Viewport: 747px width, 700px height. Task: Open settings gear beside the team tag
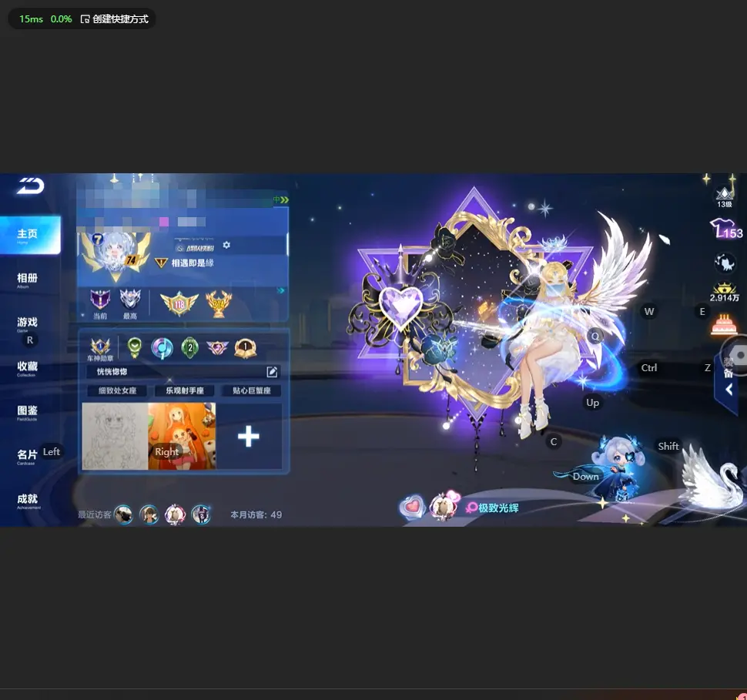(226, 245)
